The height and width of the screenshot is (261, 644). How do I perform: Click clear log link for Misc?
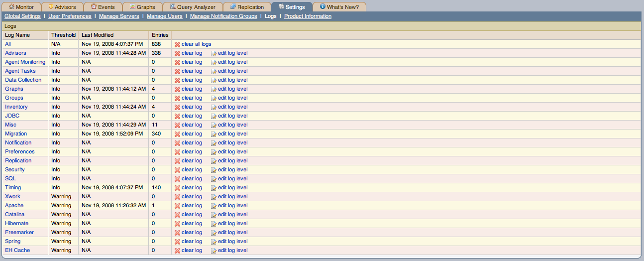coord(192,125)
